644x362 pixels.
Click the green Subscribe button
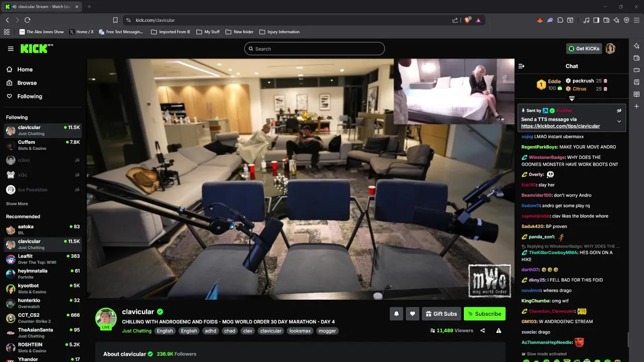click(x=485, y=314)
